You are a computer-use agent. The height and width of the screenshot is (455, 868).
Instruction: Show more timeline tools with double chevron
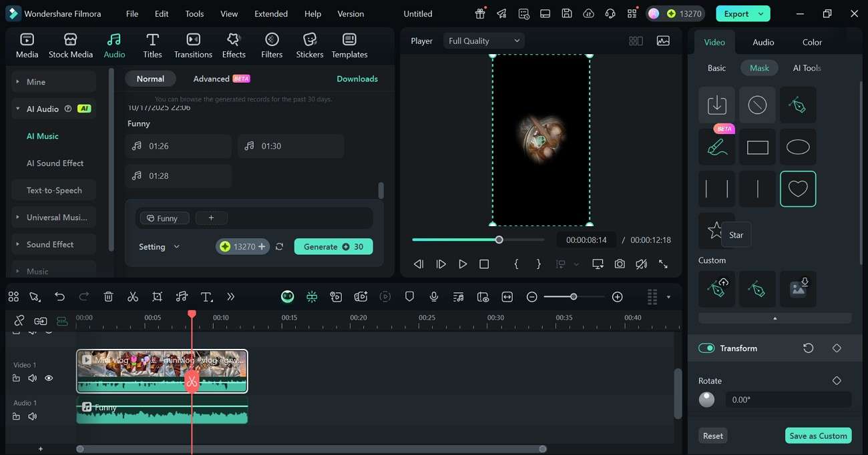pyautogui.click(x=231, y=297)
